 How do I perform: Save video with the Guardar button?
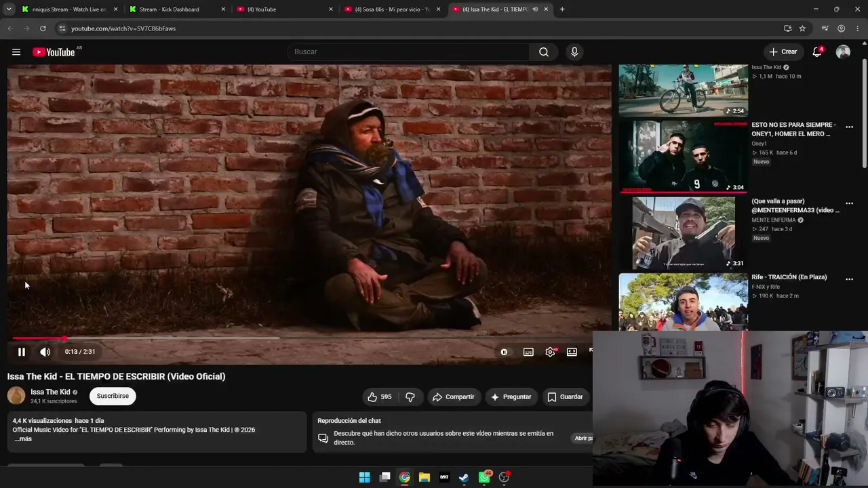(566, 396)
